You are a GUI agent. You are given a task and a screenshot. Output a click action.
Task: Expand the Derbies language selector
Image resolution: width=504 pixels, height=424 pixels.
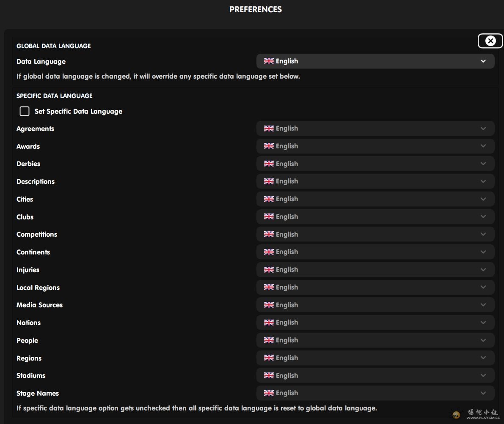coord(375,164)
